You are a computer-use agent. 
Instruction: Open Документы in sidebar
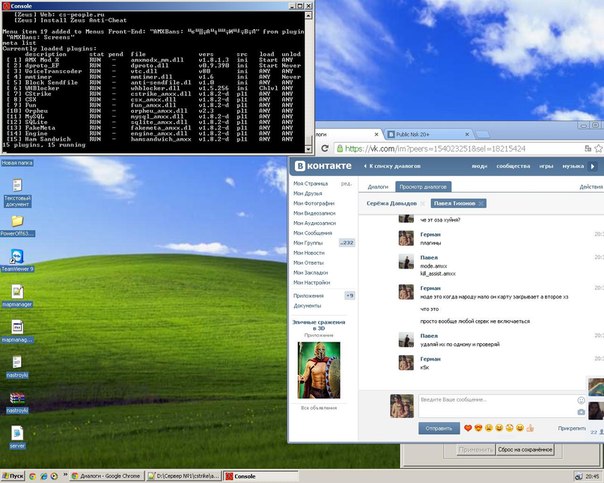(307, 306)
